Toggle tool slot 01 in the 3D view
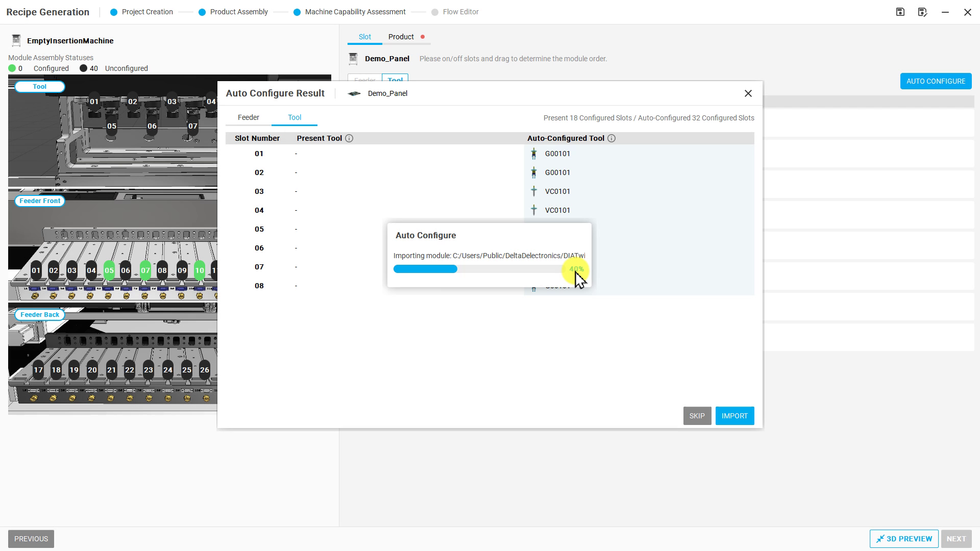Image resolution: width=980 pixels, height=551 pixels. pos(94,102)
